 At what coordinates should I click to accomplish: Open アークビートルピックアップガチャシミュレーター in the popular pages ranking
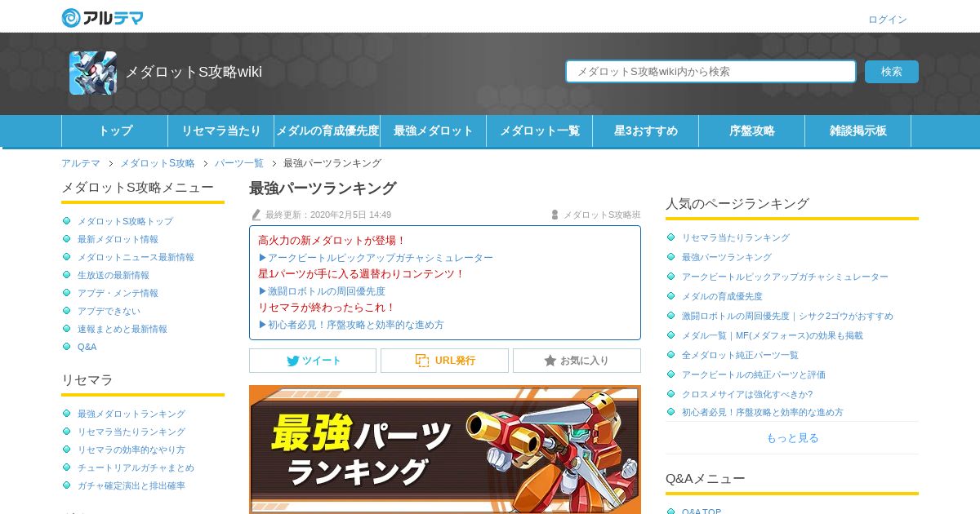click(x=785, y=277)
